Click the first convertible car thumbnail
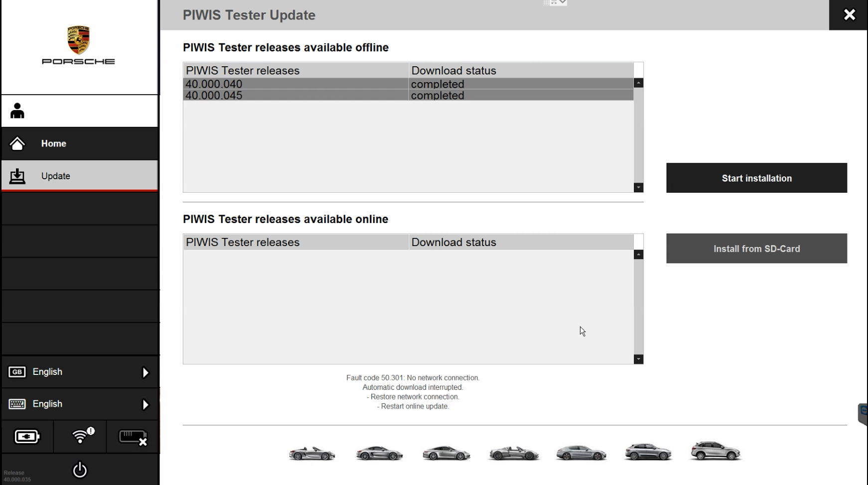868x485 pixels. pyautogui.click(x=312, y=453)
